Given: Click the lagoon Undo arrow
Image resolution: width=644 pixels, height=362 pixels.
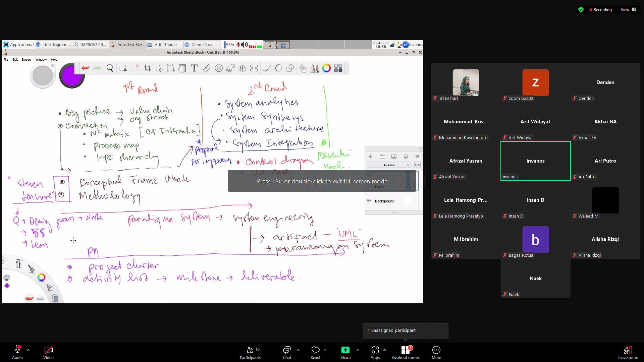Looking at the screenshot, I should [x=29, y=298].
